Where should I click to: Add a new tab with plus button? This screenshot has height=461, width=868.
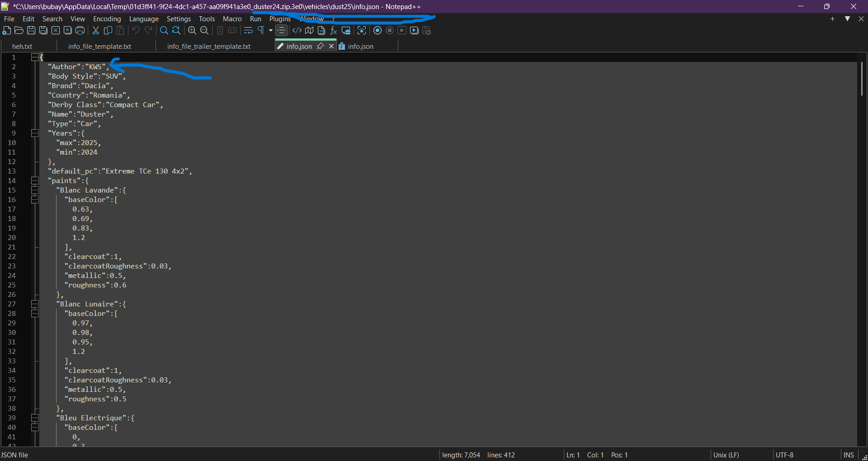(832, 19)
